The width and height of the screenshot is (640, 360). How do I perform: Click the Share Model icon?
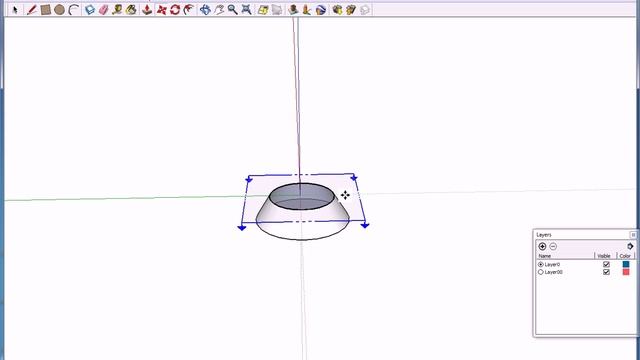click(351, 9)
